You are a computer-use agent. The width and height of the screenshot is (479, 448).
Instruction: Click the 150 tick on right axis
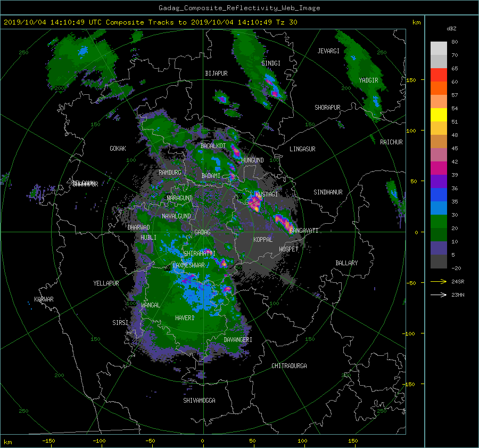[x=411, y=80]
